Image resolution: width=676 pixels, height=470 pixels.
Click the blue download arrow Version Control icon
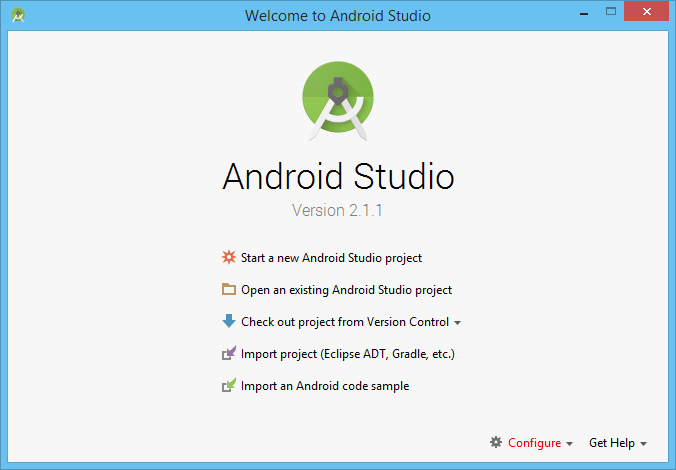(228, 321)
